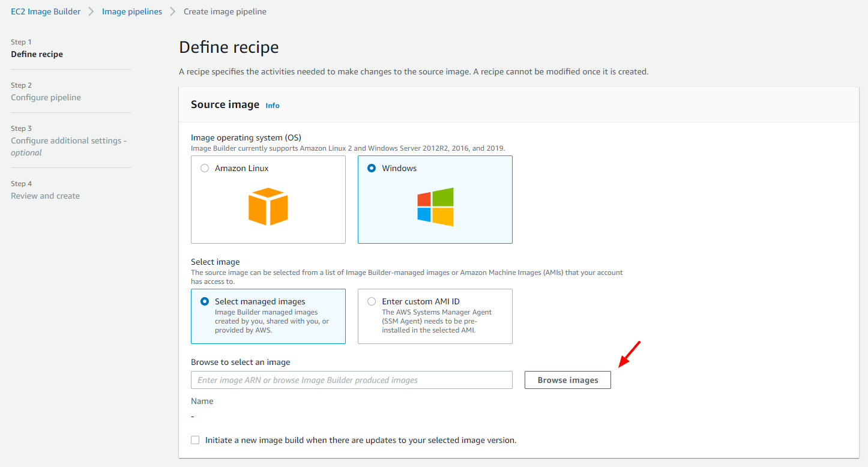Go to Image pipelines breadcrumb

pos(132,11)
